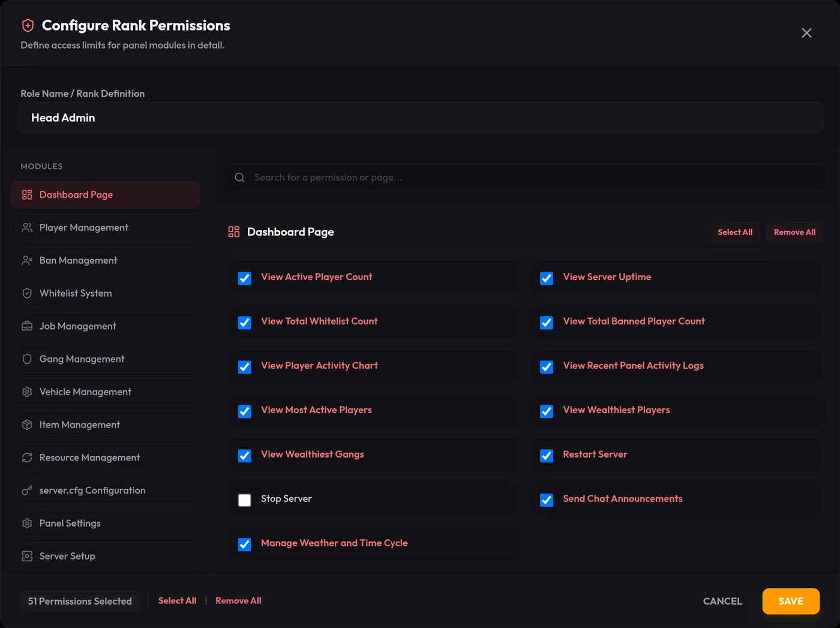
Task: Open the Whitelist System module
Action: pos(106,293)
